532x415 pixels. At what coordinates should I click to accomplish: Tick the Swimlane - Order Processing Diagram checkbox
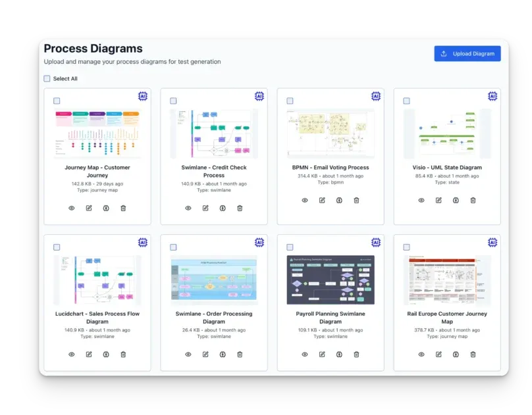pos(173,247)
